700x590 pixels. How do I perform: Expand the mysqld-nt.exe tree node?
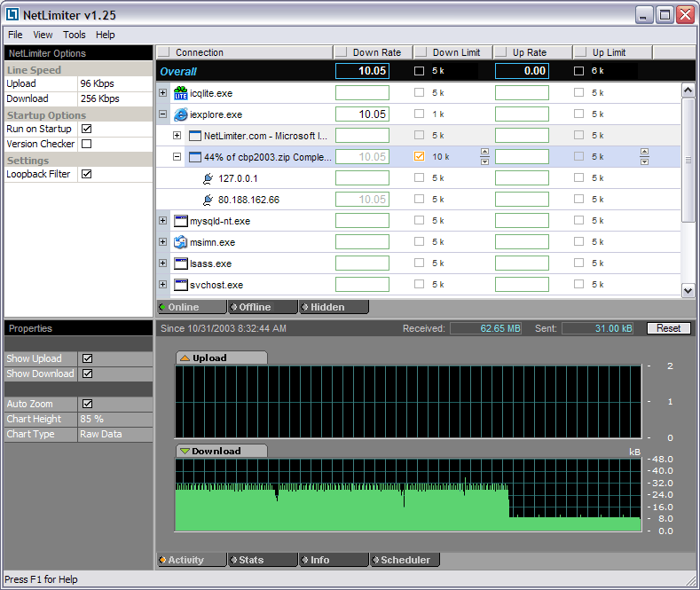pos(163,220)
